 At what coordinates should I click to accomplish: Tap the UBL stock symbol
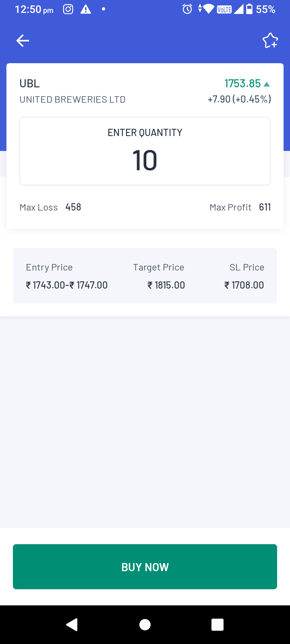click(x=30, y=84)
